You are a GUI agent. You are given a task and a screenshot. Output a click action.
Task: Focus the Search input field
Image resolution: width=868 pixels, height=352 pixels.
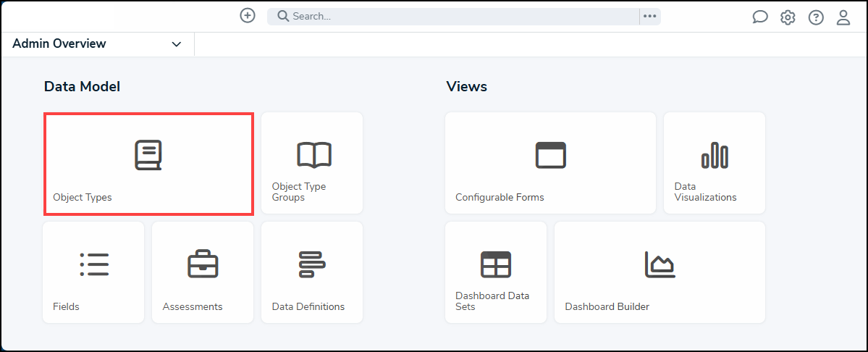click(x=452, y=17)
